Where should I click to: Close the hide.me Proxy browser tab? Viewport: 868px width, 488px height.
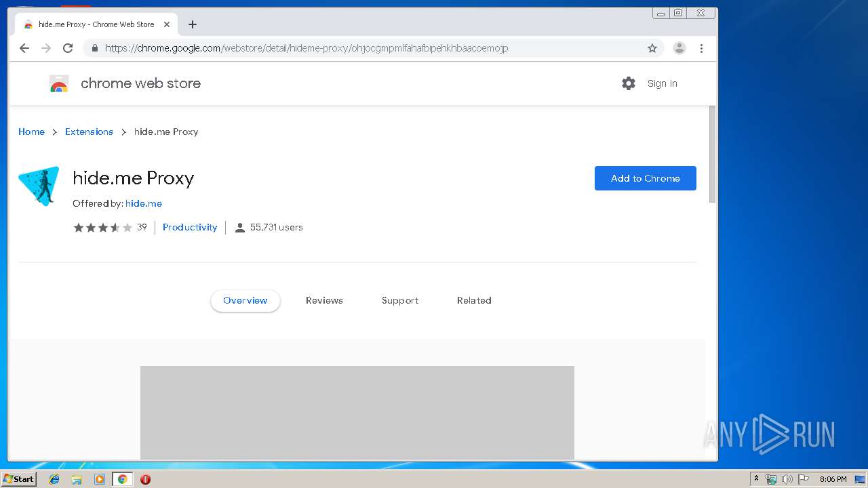click(x=167, y=24)
